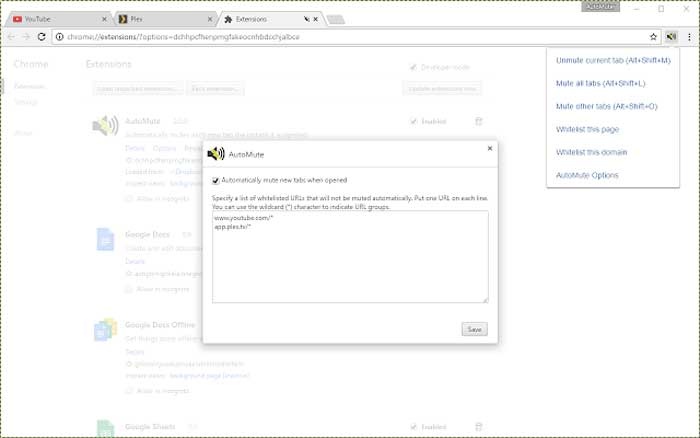
Task: Toggle AutoMute Enabled checkbox
Action: pyautogui.click(x=413, y=121)
